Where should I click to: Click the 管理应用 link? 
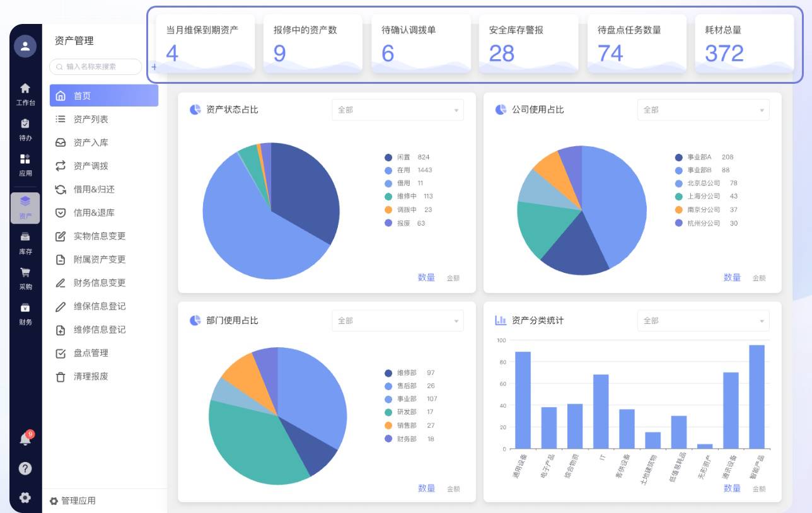(x=73, y=501)
